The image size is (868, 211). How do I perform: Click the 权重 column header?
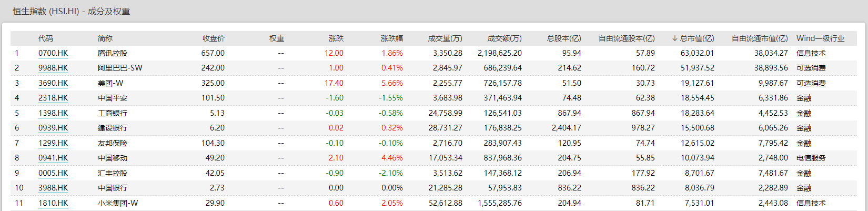tap(276, 38)
